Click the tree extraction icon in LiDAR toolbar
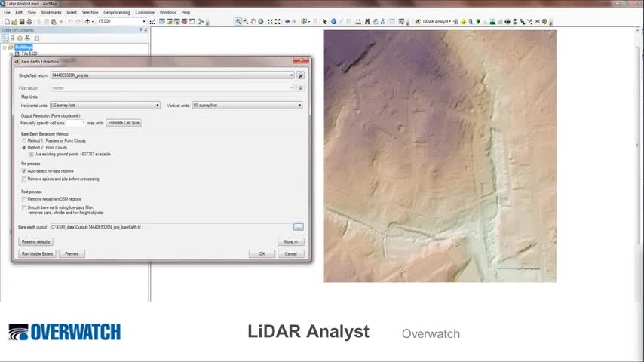Image resolution: width=644 pixels, height=362 pixels. tap(478, 21)
